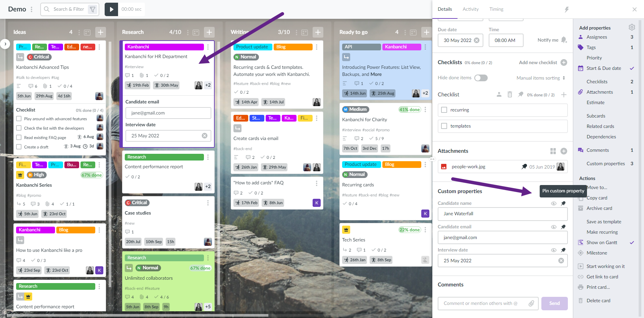Check "Create a draft" checklist item
The image size is (644, 318).
coord(19,147)
